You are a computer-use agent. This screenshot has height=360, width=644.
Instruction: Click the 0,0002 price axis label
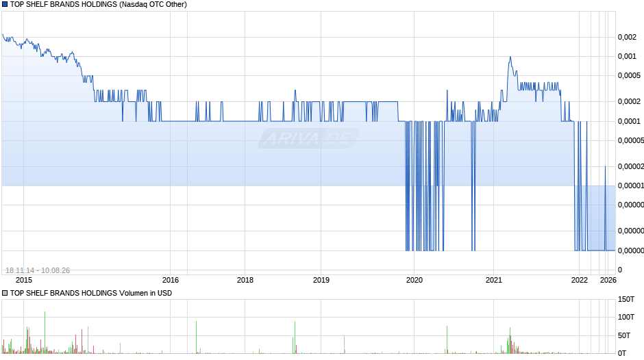[629, 101]
